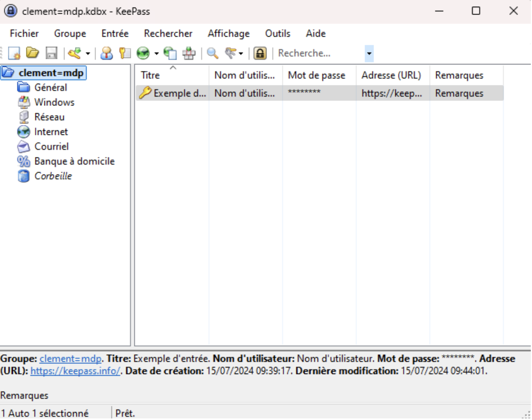Viewport: 532px width, 420px height.
Task: Click the Banque à domicile percent icon
Action: (24, 161)
